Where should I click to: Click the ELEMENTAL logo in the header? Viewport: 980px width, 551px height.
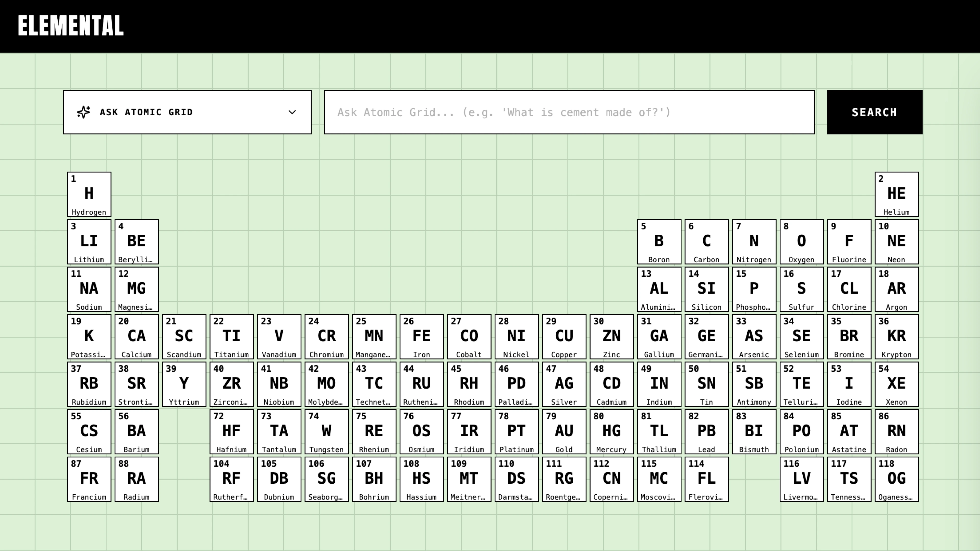[x=70, y=26]
